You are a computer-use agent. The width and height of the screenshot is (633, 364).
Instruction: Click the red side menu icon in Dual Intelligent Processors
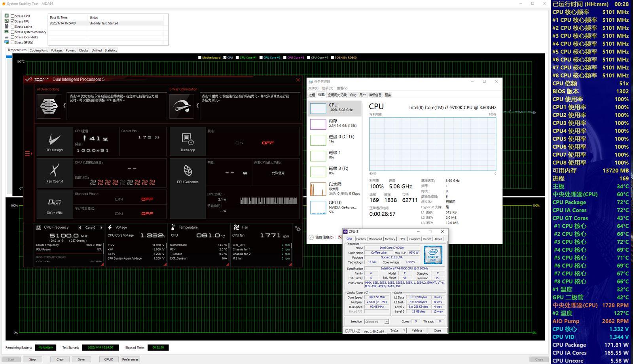pos(28,154)
